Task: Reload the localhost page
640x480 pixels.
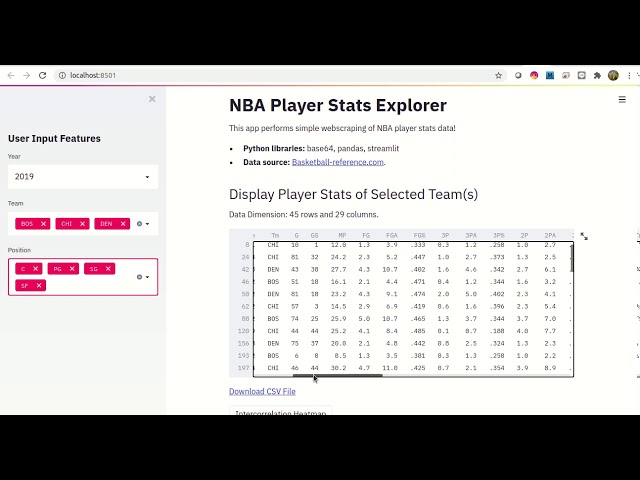Action: point(42,76)
